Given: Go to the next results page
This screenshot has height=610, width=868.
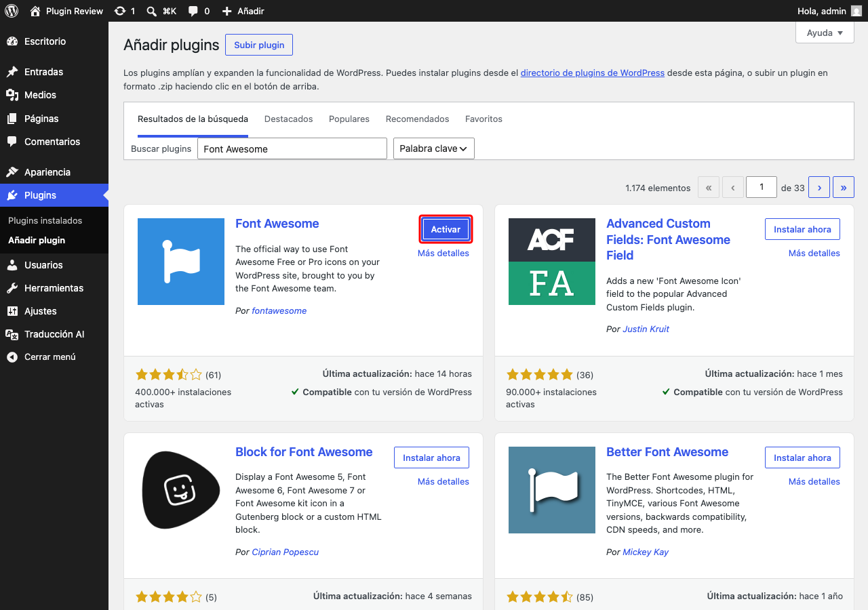Looking at the screenshot, I should click(819, 187).
